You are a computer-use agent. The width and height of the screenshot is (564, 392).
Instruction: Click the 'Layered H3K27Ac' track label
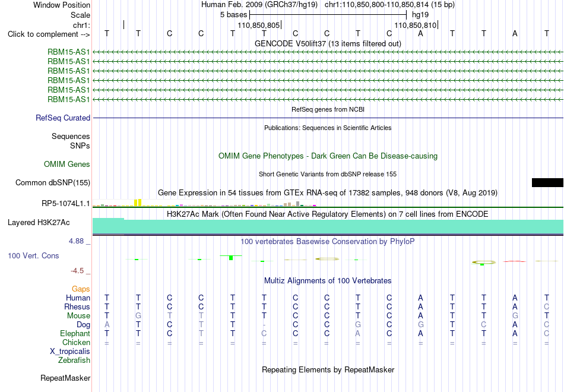pyautogui.click(x=39, y=223)
